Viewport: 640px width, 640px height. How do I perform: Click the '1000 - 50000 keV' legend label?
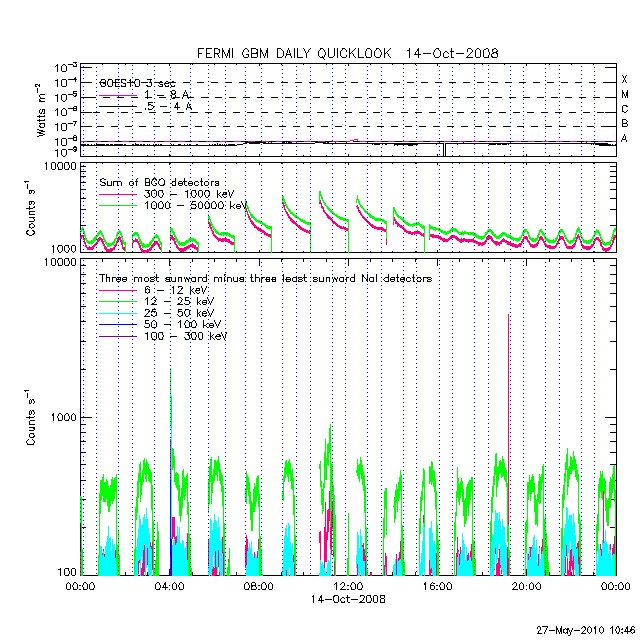tap(196, 205)
